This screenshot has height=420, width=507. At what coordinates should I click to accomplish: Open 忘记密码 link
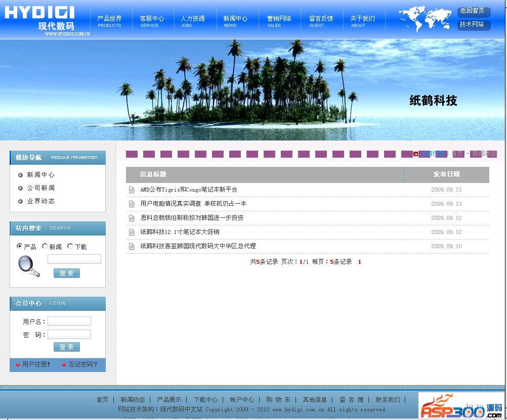(x=83, y=364)
